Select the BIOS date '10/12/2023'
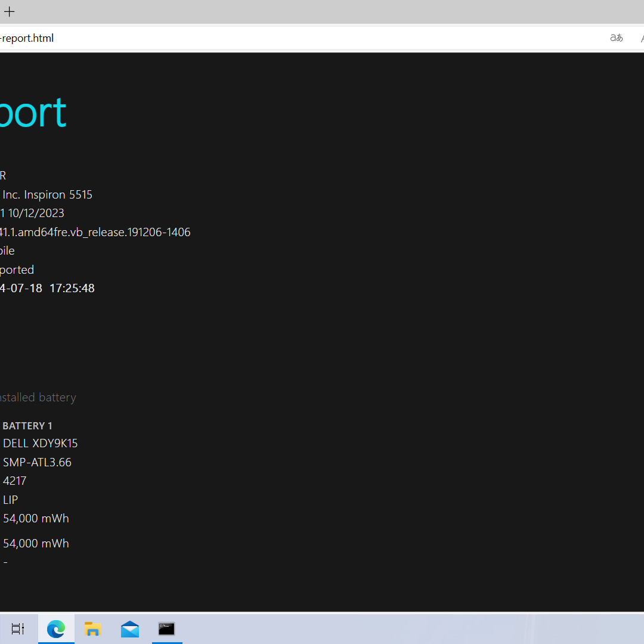 36,213
